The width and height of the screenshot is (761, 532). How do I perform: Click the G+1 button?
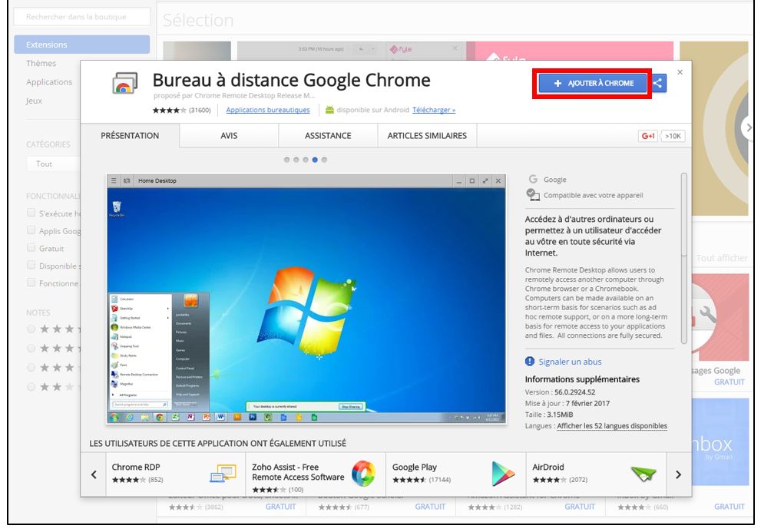pyautogui.click(x=648, y=136)
